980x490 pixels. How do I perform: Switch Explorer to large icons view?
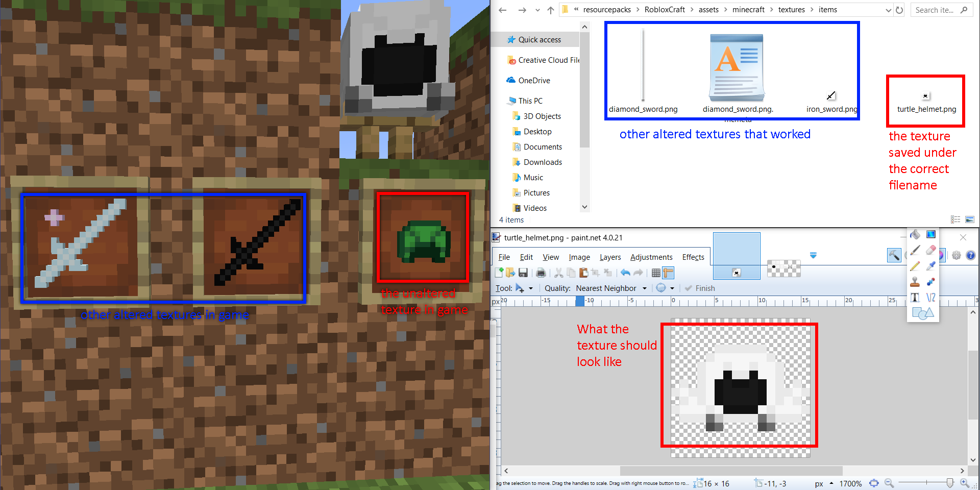pyautogui.click(x=970, y=219)
